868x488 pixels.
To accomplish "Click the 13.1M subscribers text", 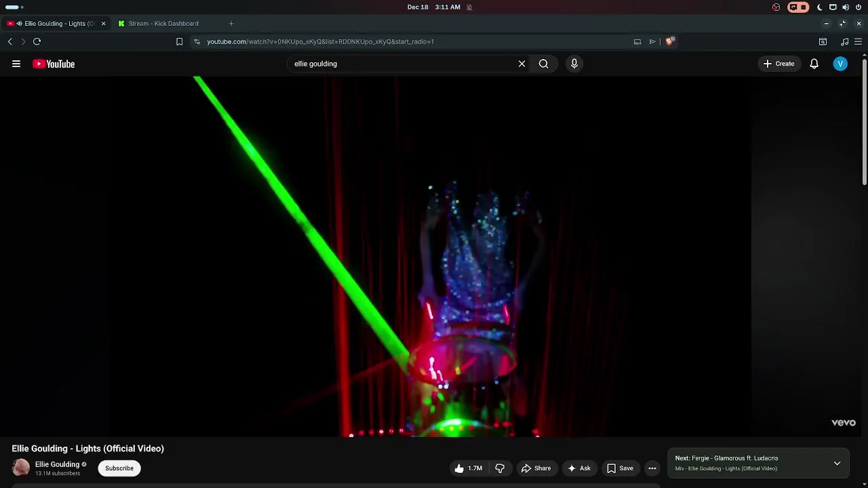I will (x=58, y=473).
